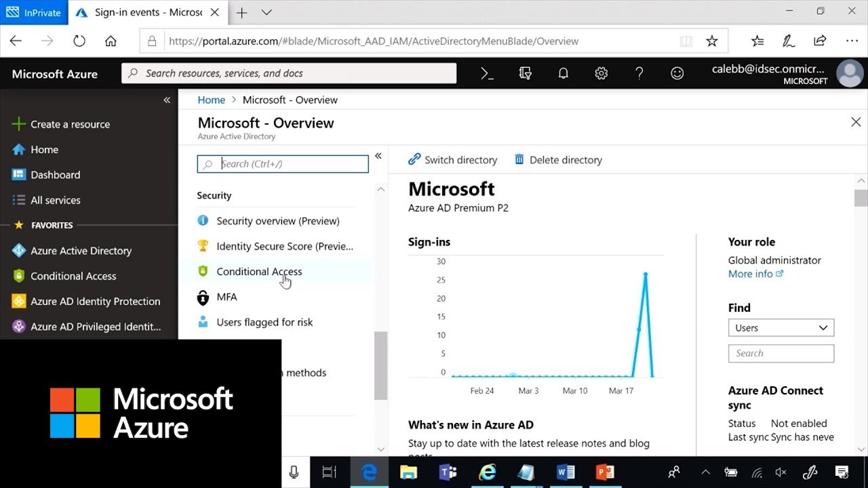The height and width of the screenshot is (488, 868).
Task: Open portal settings gear
Action: click(601, 74)
